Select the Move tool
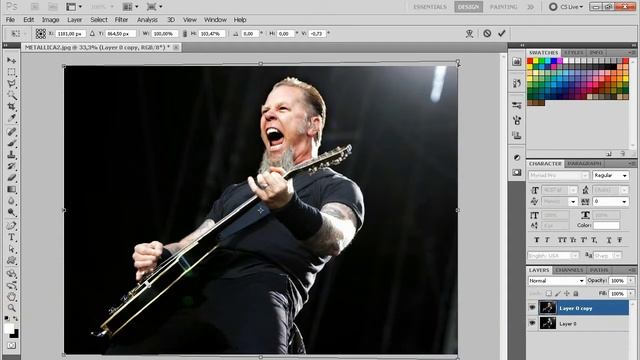The width and height of the screenshot is (640, 360). [x=11, y=60]
